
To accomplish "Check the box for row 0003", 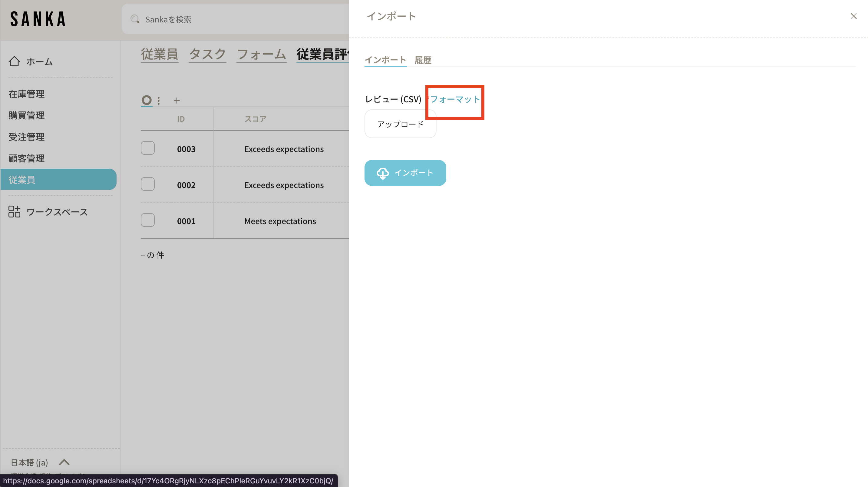I will pos(147,148).
